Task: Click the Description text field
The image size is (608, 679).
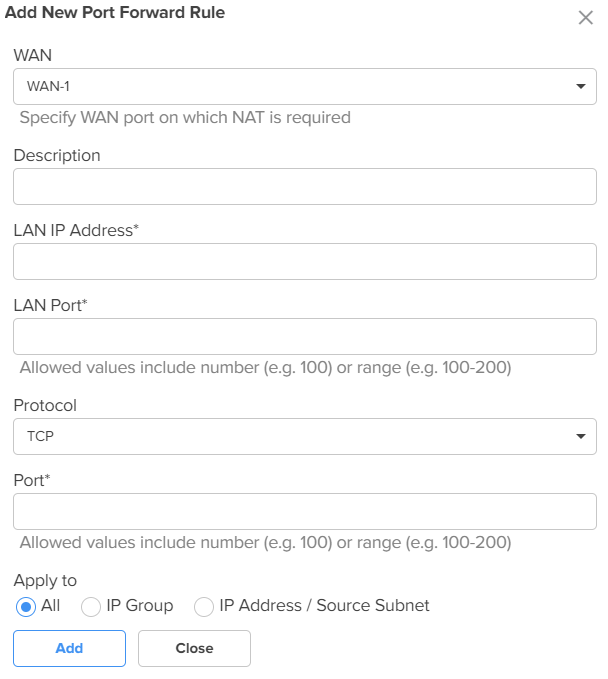Action: click(305, 186)
